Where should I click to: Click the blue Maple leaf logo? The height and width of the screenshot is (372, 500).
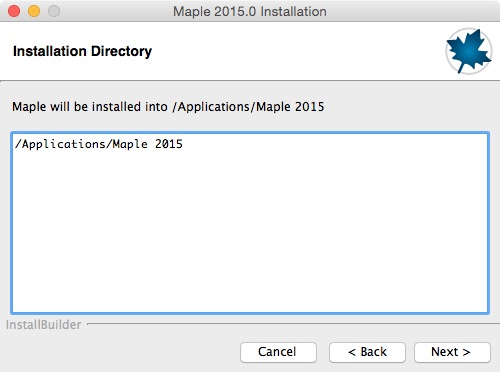[x=469, y=51]
